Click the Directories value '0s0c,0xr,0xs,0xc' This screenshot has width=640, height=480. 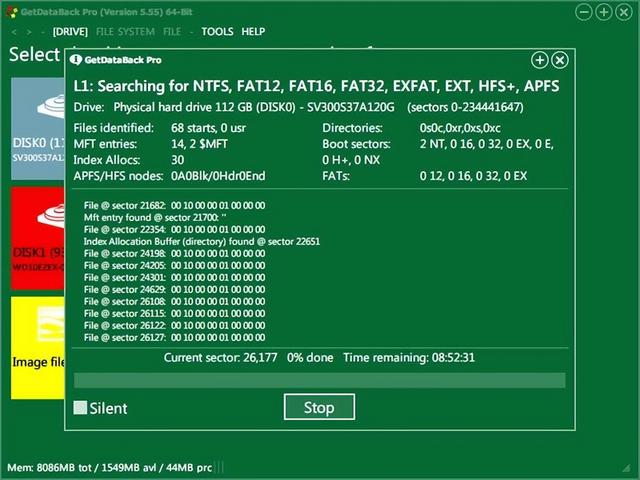(460, 128)
